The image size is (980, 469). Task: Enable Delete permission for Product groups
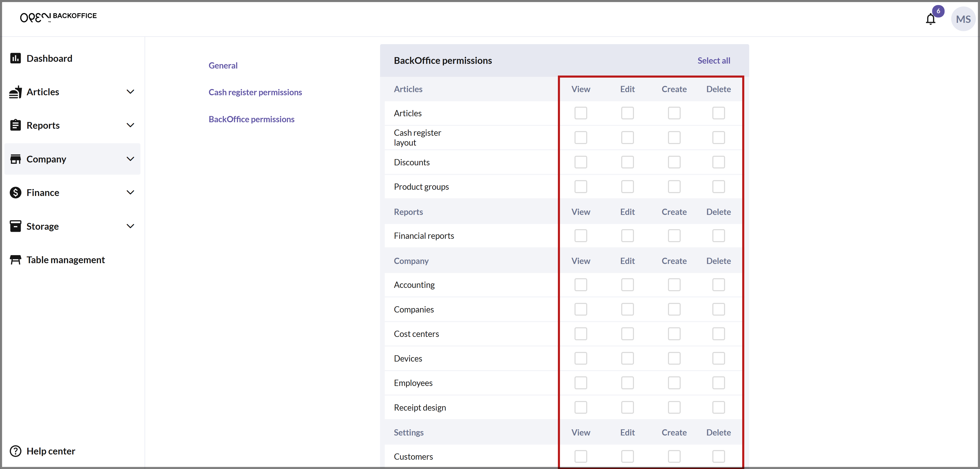pos(718,186)
